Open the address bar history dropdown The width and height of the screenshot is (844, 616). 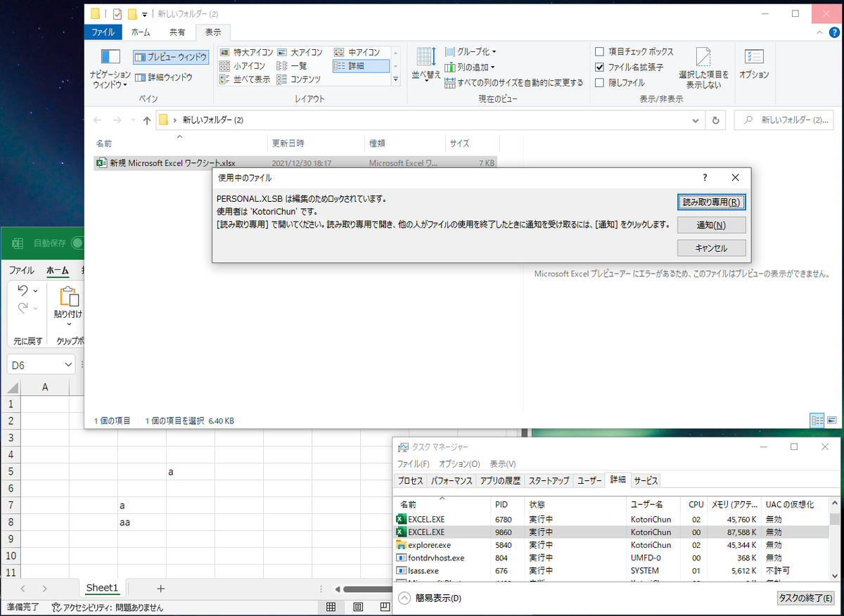point(696,120)
